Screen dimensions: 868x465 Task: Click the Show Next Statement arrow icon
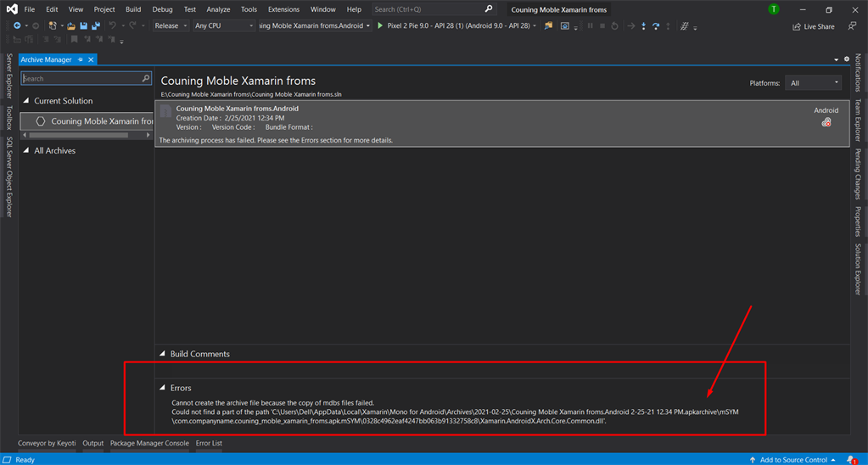[x=630, y=25]
